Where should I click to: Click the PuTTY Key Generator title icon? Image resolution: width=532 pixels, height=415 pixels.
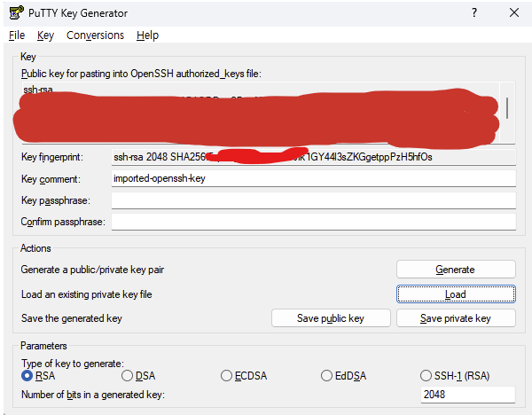point(16,13)
